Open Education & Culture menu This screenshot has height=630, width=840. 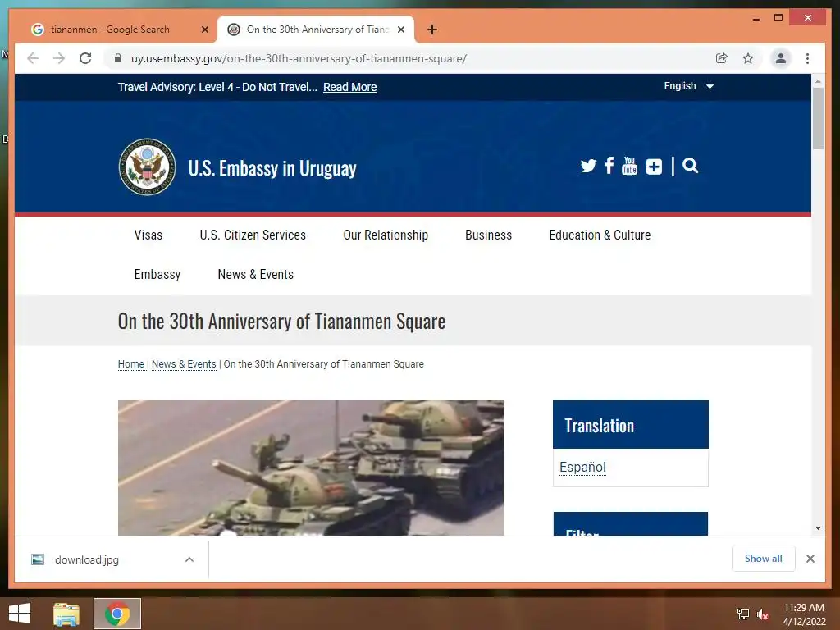600,235
